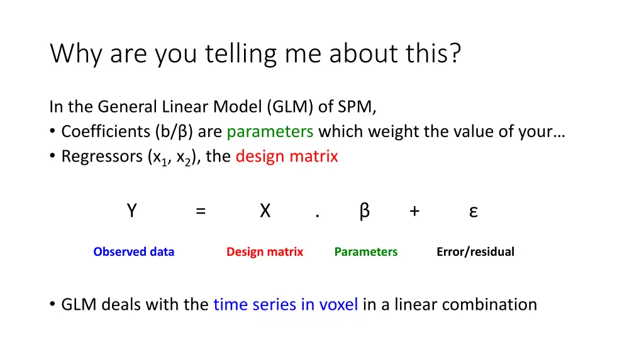644x362 pixels.
Task: Click the X symbol in the equation
Action: coord(265,211)
